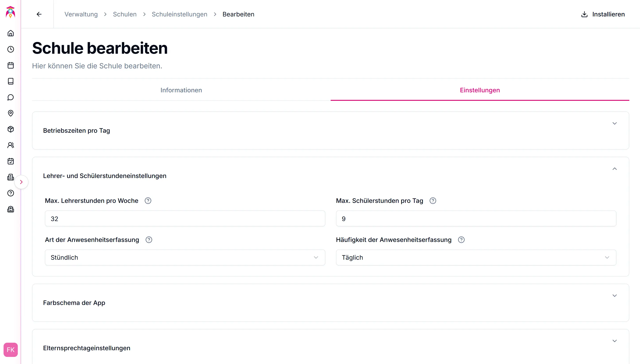Open the calendar icon in sidebar
This screenshot has height=364, width=640.
(x=10, y=65)
